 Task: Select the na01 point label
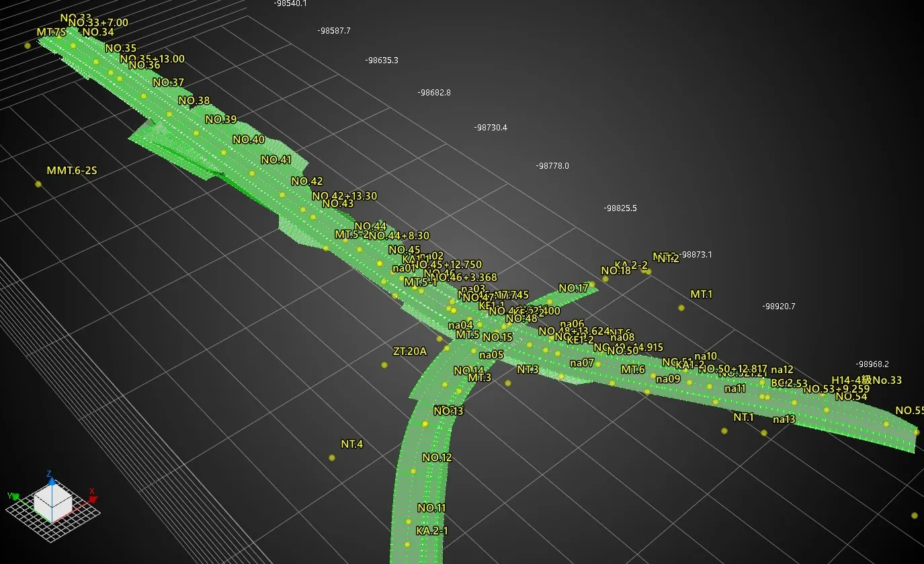[x=405, y=268]
